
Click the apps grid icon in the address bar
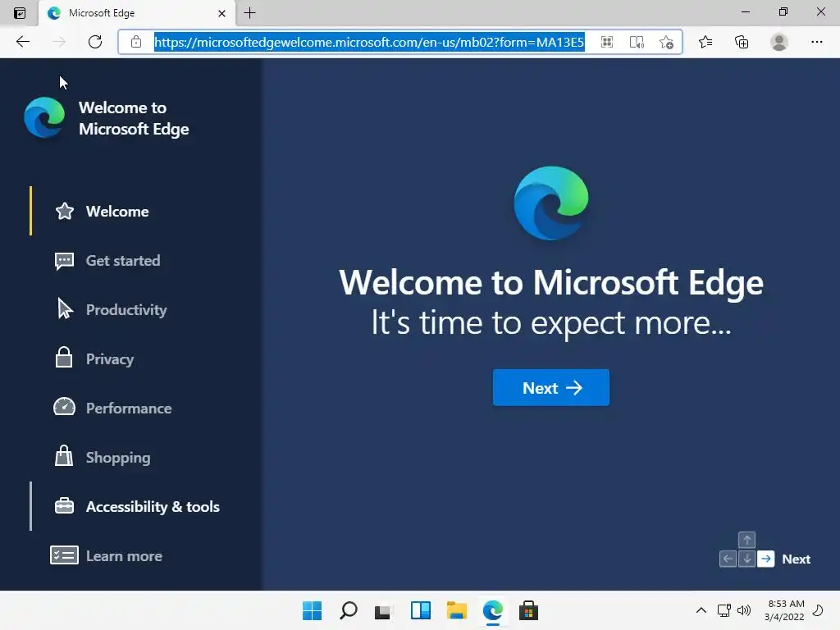(607, 42)
